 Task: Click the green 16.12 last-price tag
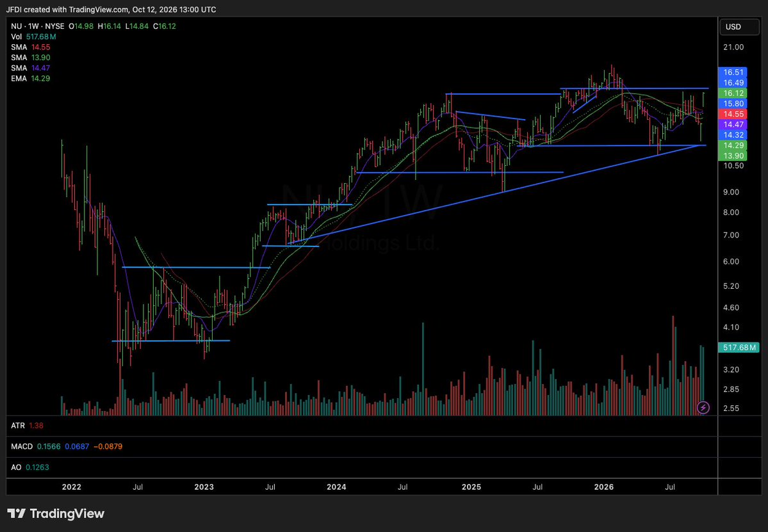click(x=733, y=93)
